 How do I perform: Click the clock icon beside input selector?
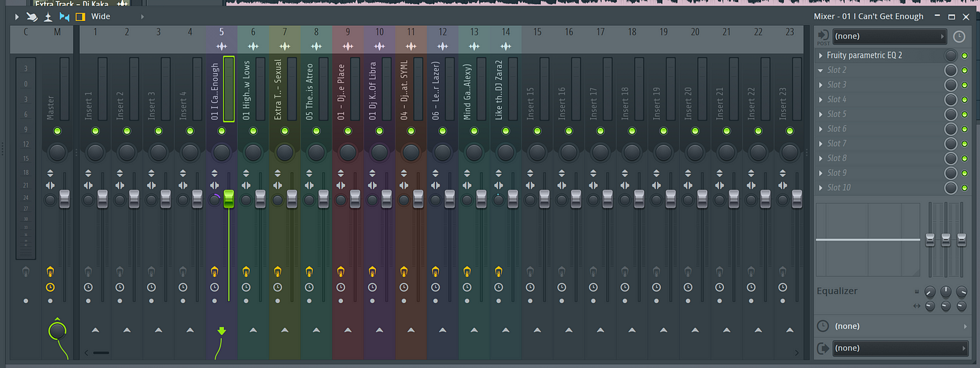[958, 36]
